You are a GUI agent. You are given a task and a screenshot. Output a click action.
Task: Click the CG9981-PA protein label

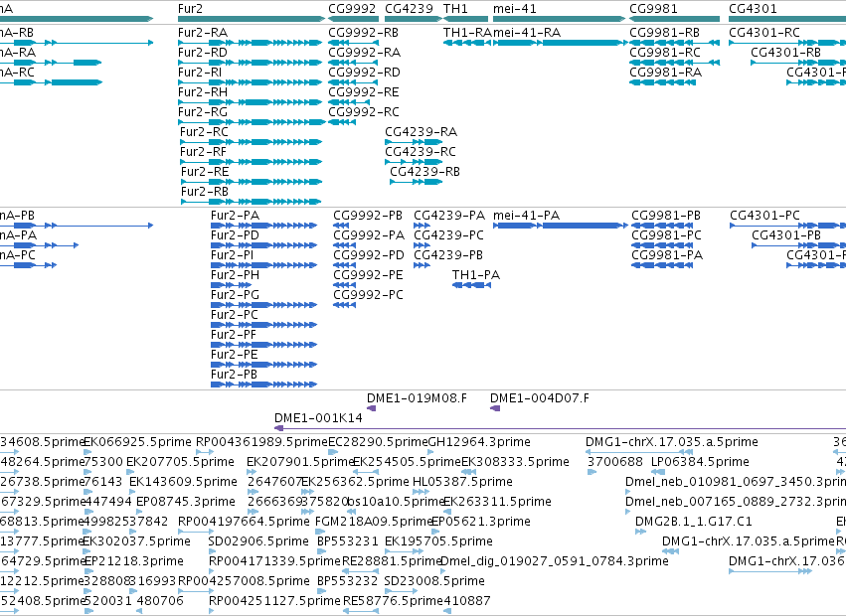click(667, 255)
